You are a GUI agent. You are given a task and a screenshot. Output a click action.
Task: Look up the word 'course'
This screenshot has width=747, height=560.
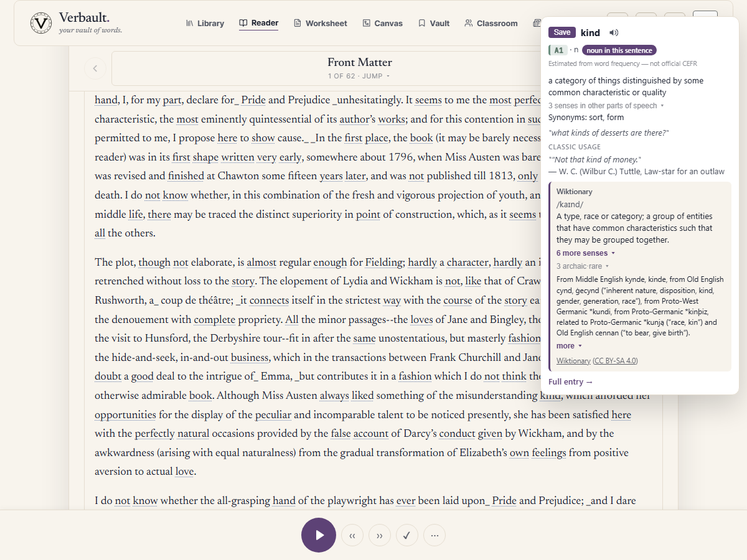coord(458,301)
